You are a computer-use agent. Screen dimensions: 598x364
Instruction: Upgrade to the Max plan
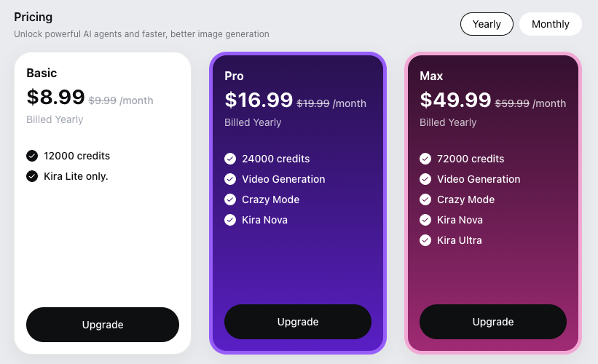pyautogui.click(x=493, y=322)
